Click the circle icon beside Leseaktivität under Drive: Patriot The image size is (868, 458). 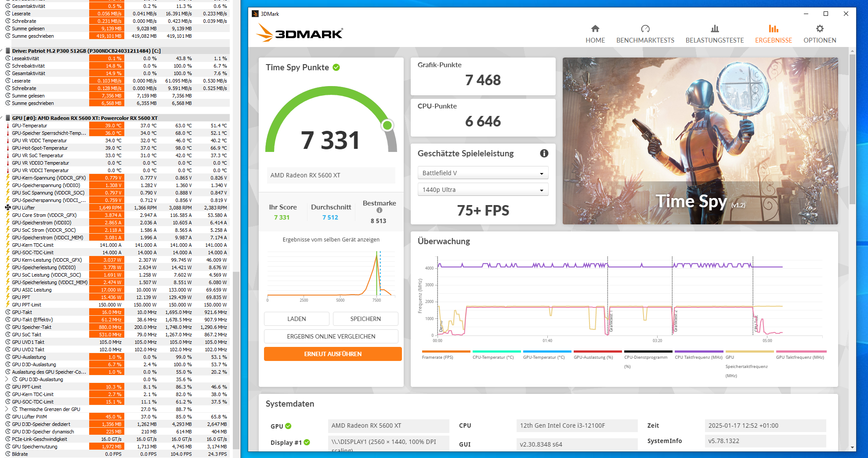(8, 58)
